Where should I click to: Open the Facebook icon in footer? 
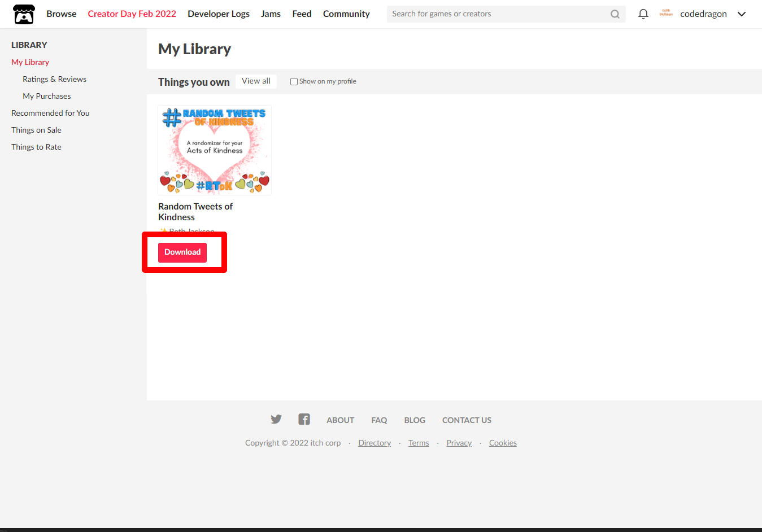click(x=304, y=419)
